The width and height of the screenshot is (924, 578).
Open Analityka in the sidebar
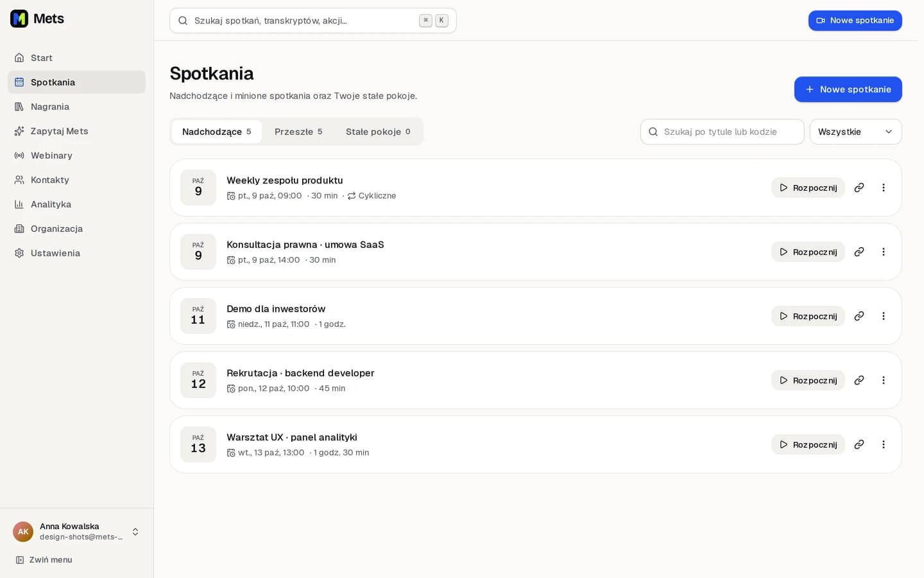[x=76, y=204]
